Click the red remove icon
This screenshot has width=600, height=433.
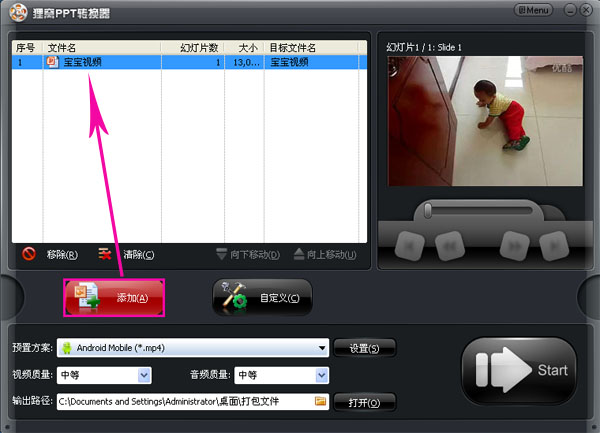(29, 254)
